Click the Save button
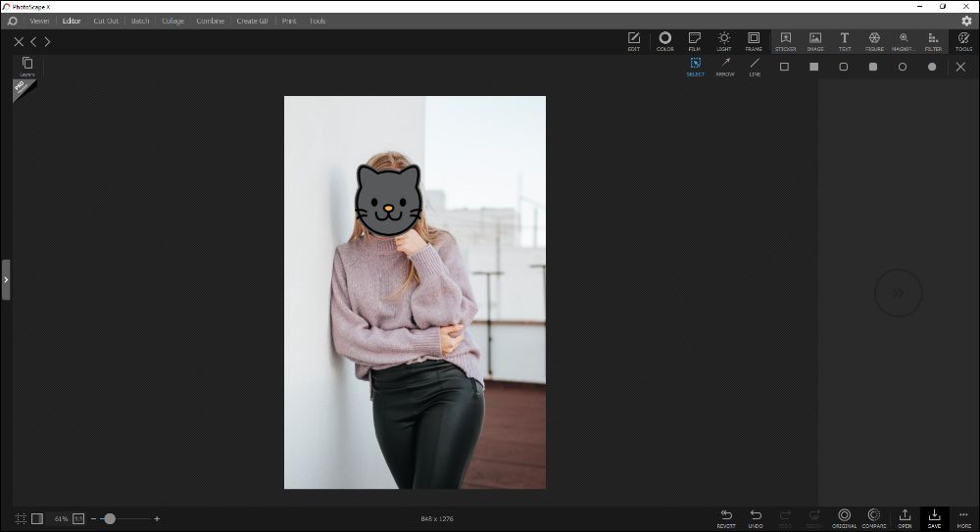The width and height of the screenshot is (980, 532). (x=934, y=517)
